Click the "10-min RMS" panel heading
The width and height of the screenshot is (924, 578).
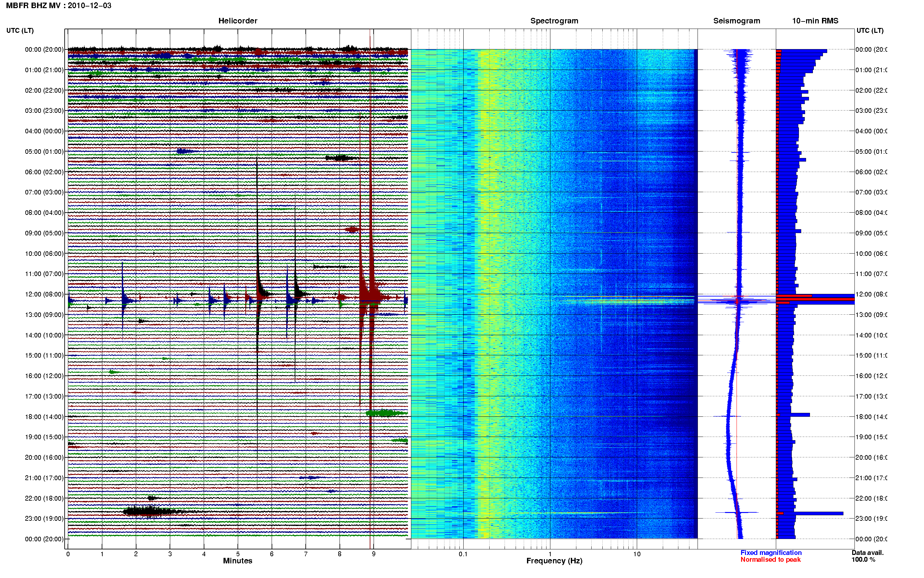815,21
